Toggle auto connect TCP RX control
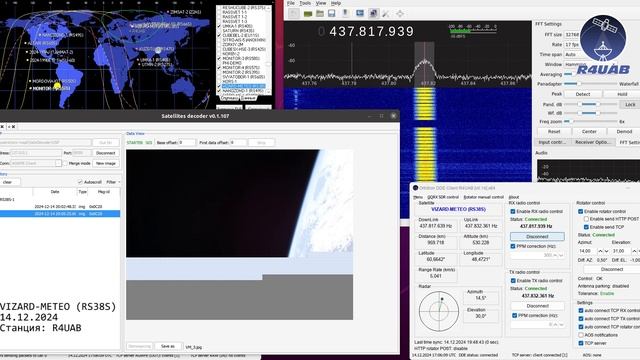The height and width of the screenshot is (360, 640). pos(580,311)
